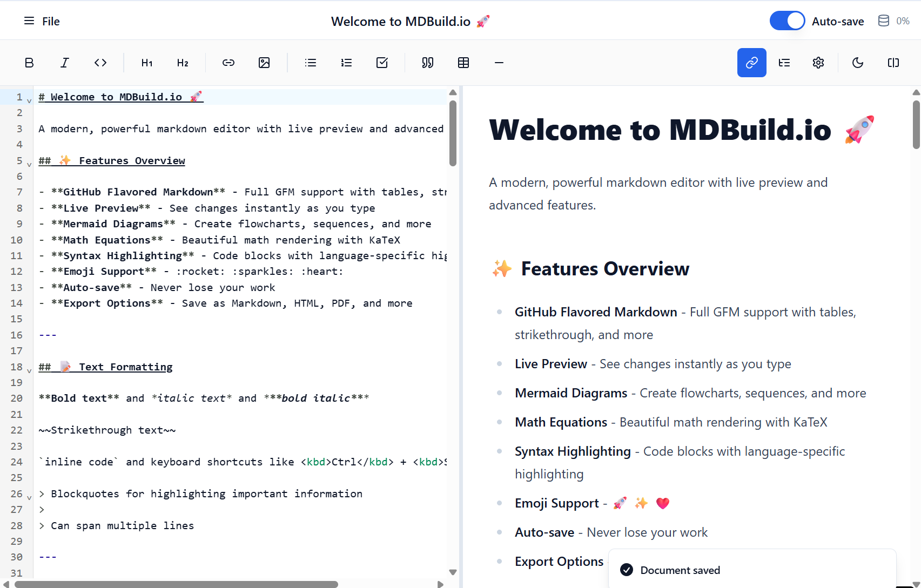The height and width of the screenshot is (588, 921).
Task: Open the hamburger menu
Action: click(x=29, y=21)
